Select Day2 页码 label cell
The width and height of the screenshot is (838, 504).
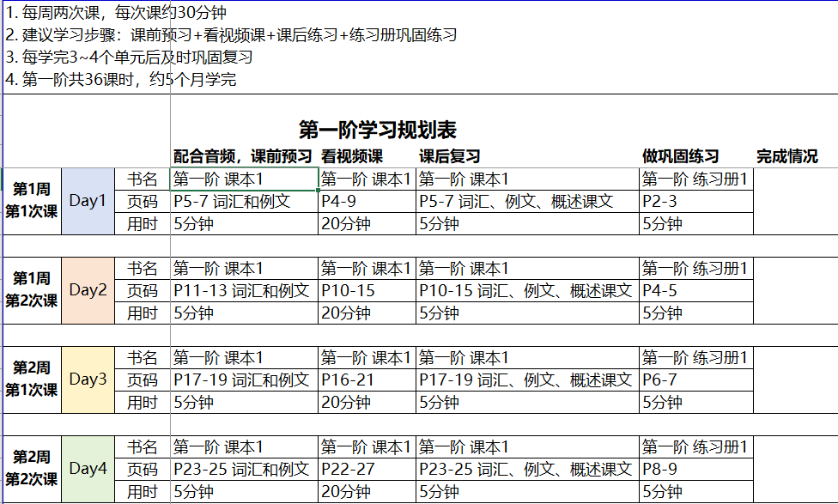(143, 291)
